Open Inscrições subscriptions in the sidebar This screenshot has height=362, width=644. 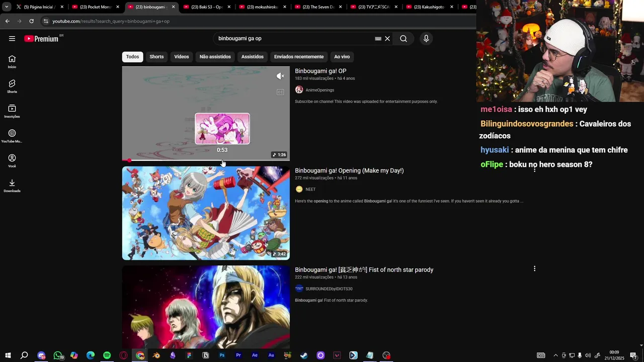[12, 111]
